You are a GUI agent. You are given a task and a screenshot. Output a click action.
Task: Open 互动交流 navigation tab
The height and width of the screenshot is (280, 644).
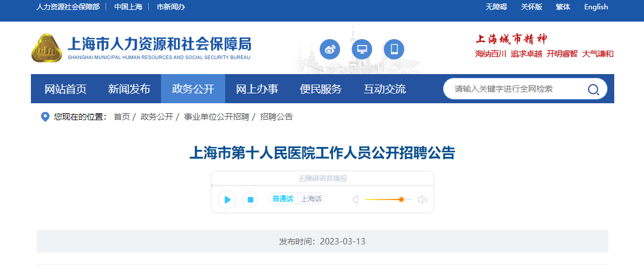[x=385, y=89]
